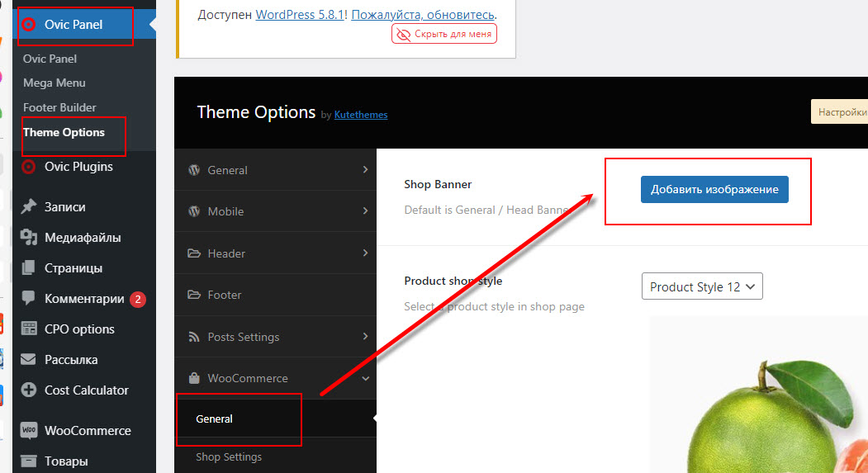Click the Страницы pages icon
868x473 pixels.
[28, 267]
